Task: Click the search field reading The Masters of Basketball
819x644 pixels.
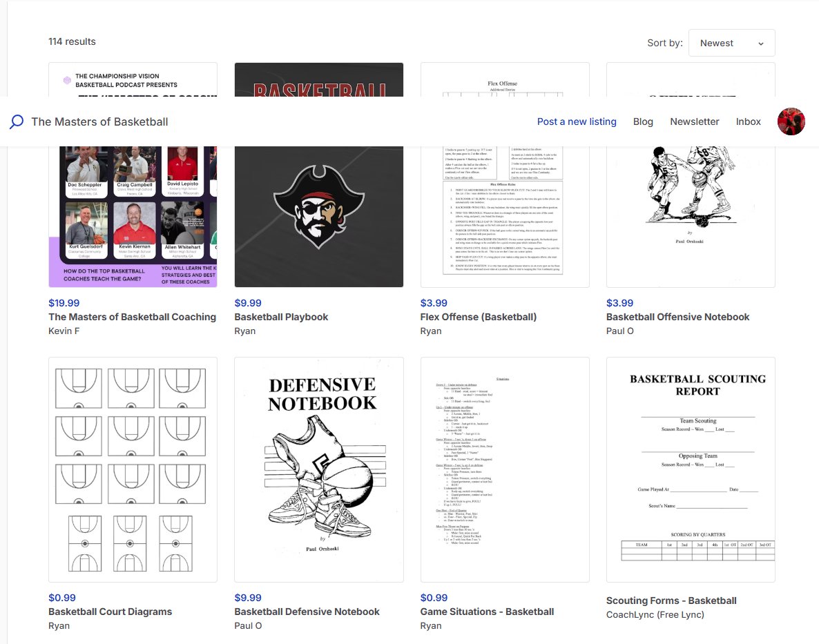Action: (x=99, y=121)
